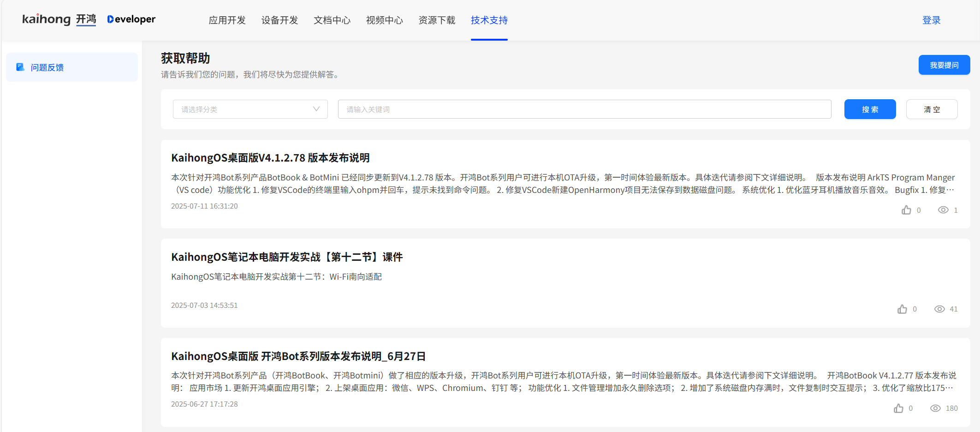Viewport: 980px width, 432px height.
Task: Click eye icon on 第十二节 课件 post
Action: (939, 309)
